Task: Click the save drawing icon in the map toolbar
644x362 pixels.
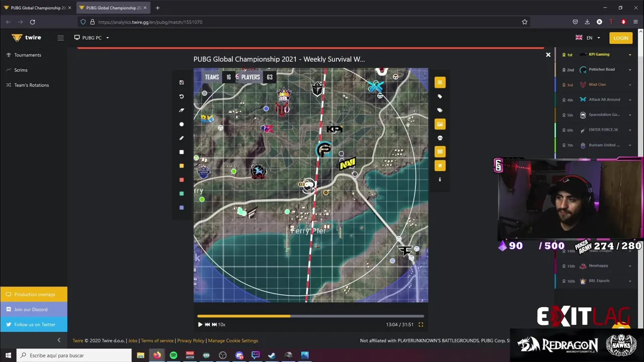Action: [x=182, y=82]
